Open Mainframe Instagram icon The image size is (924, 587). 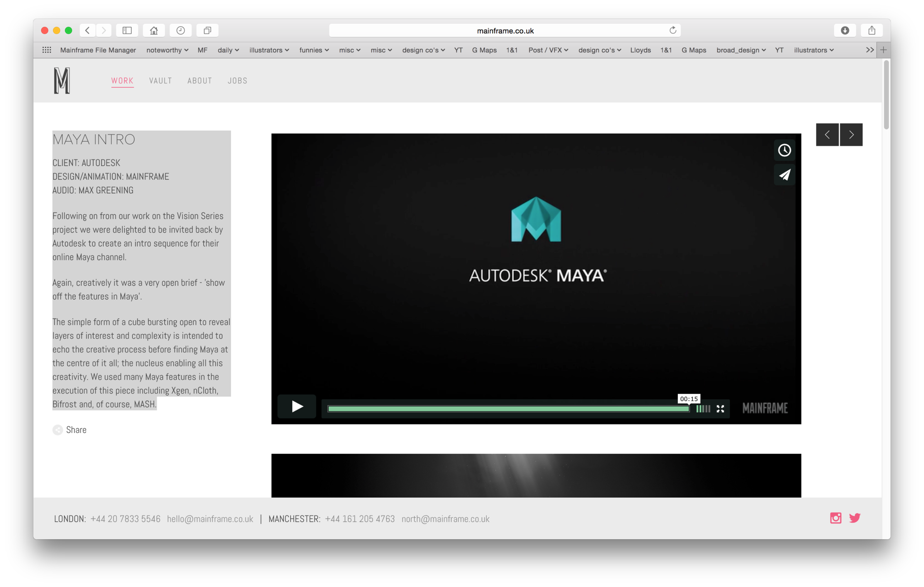836,518
